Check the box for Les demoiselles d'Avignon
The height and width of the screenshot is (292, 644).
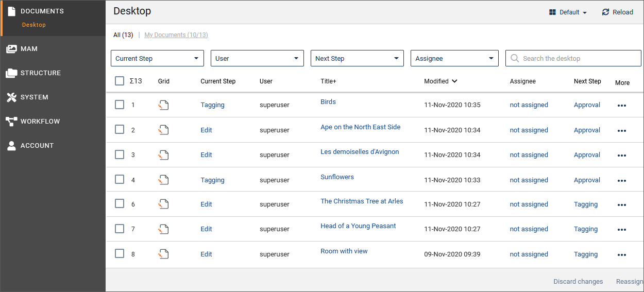[x=120, y=154]
